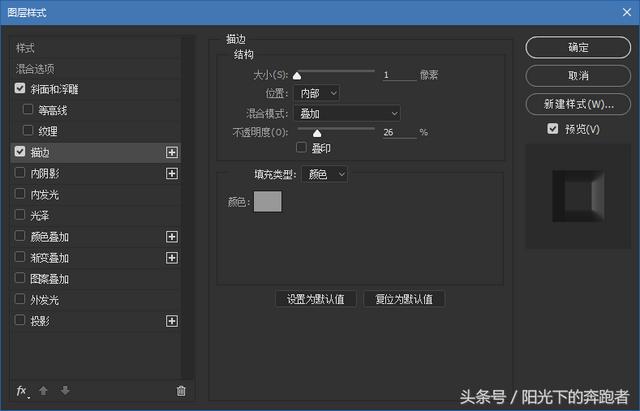Enable the 内发光 checkbox
The image size is (640, 411).
pyautogui.click(x=20, y=193)
